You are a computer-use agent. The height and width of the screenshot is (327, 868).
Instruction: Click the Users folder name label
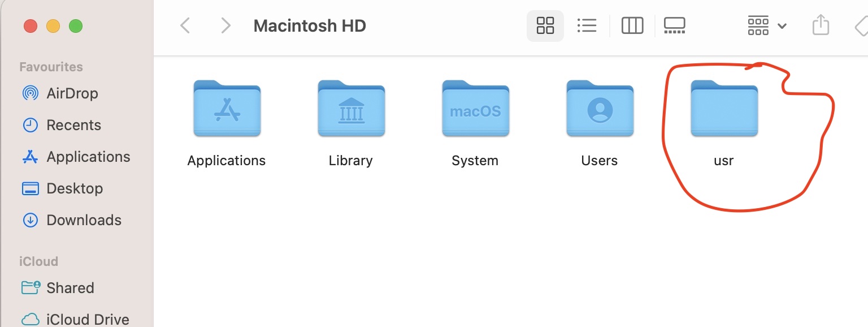[600, 161]
